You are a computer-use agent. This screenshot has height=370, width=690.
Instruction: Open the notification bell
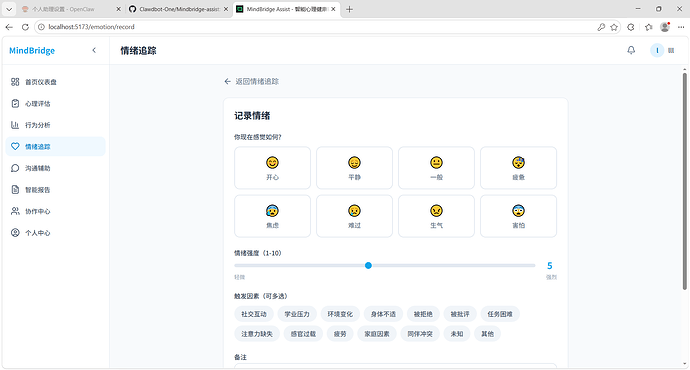631,50
